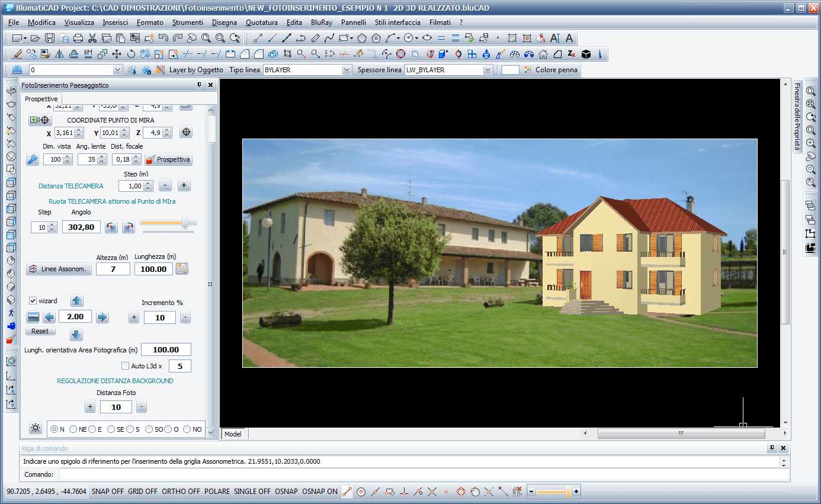This screenshot has width=821, height=504.
Task: Click the Ang. lente stepper arrows
Action: pos(102,159)
